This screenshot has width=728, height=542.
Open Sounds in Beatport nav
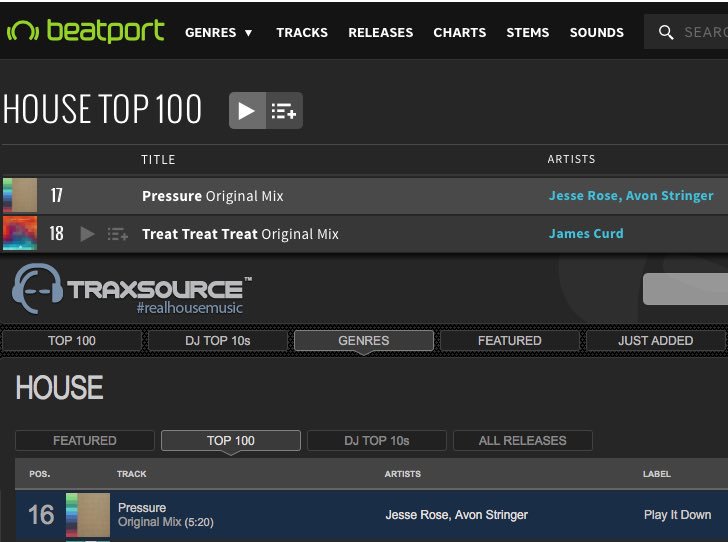tap(597, 33)
